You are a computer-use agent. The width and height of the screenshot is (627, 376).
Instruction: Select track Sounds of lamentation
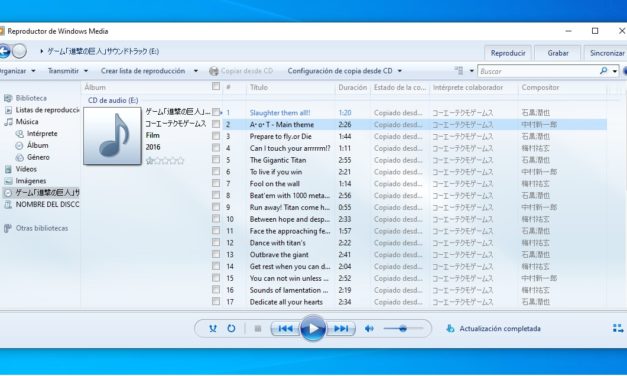(289, 290)
